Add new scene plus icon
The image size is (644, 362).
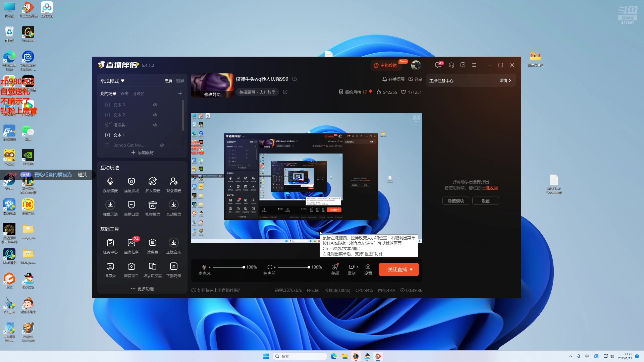pos(180,94)
